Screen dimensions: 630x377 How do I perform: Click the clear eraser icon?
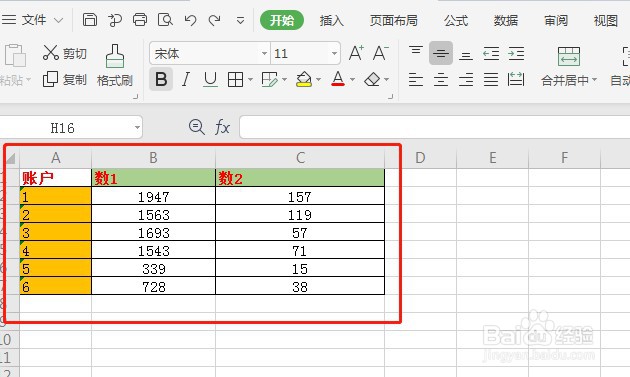(372, 80)
